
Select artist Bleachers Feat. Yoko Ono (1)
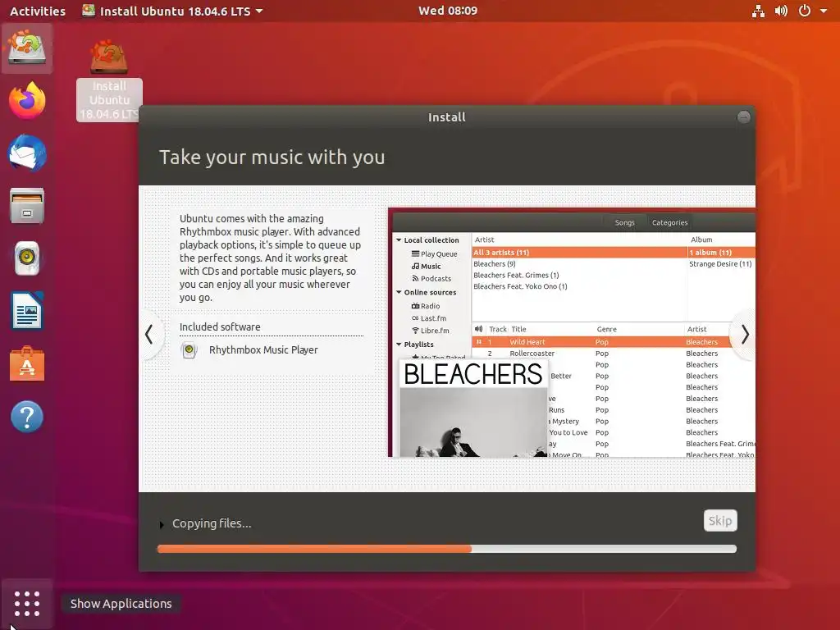click(520, 286)
